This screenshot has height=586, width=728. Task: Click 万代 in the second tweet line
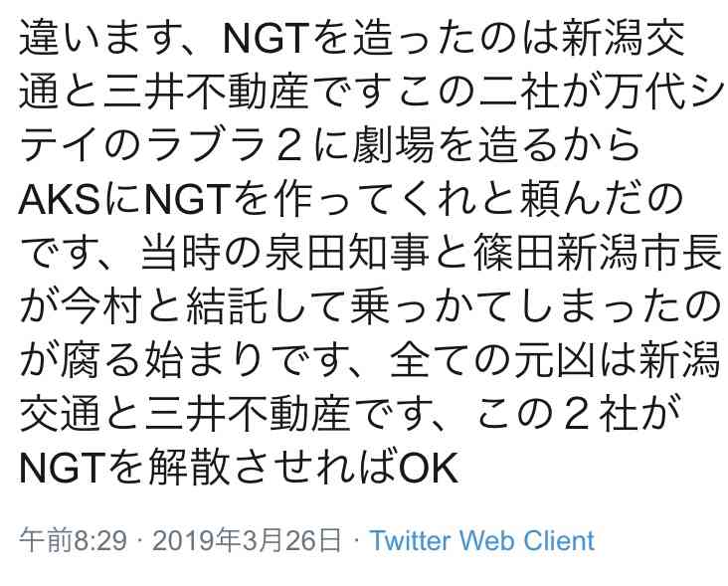[x=642, y=93]
